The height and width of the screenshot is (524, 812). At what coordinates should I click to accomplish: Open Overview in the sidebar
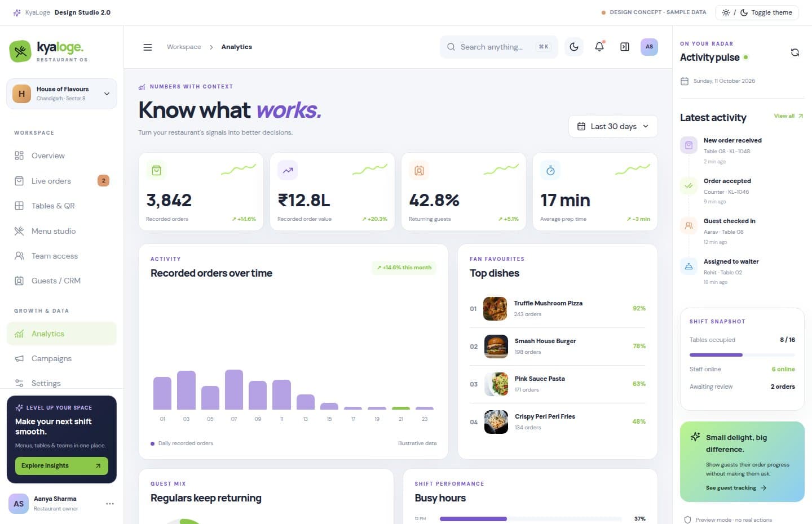coord(61,156)
